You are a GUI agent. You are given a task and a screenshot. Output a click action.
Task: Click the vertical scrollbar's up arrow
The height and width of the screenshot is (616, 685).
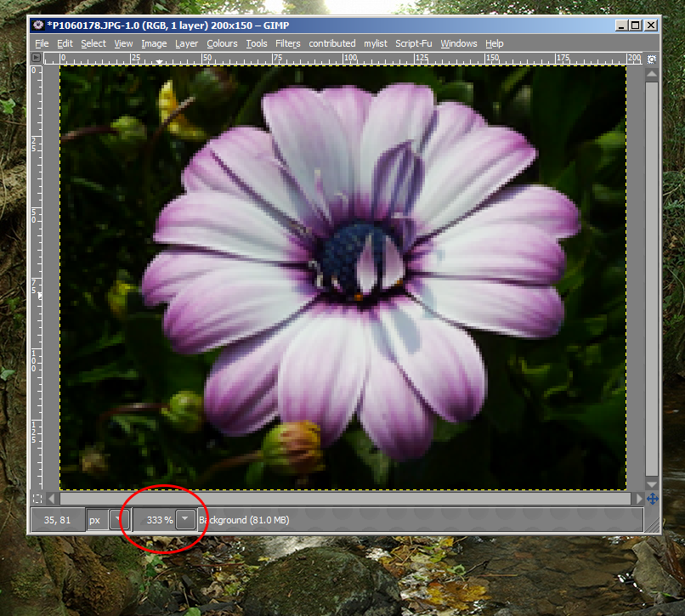[652, 74]
